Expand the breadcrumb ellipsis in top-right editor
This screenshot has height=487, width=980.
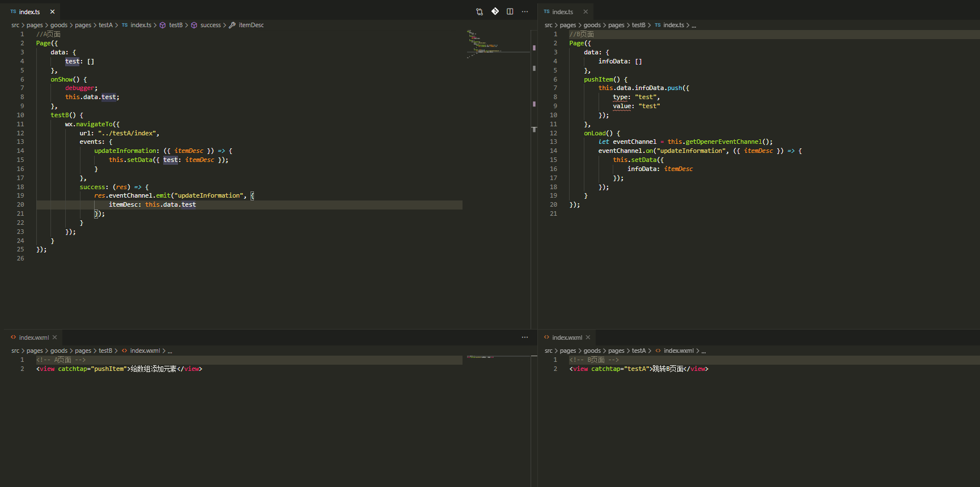694,25
